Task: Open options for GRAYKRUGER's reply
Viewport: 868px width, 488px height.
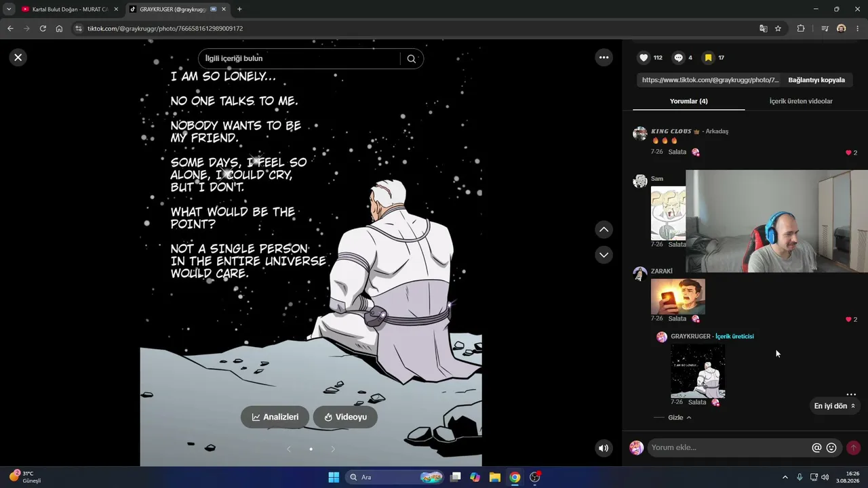Action: pyautogui.click(x=851, y=394)
